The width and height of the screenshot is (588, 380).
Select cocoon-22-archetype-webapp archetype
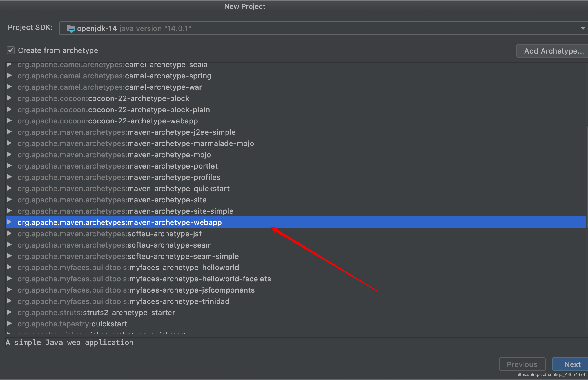[x=108, y=121]
